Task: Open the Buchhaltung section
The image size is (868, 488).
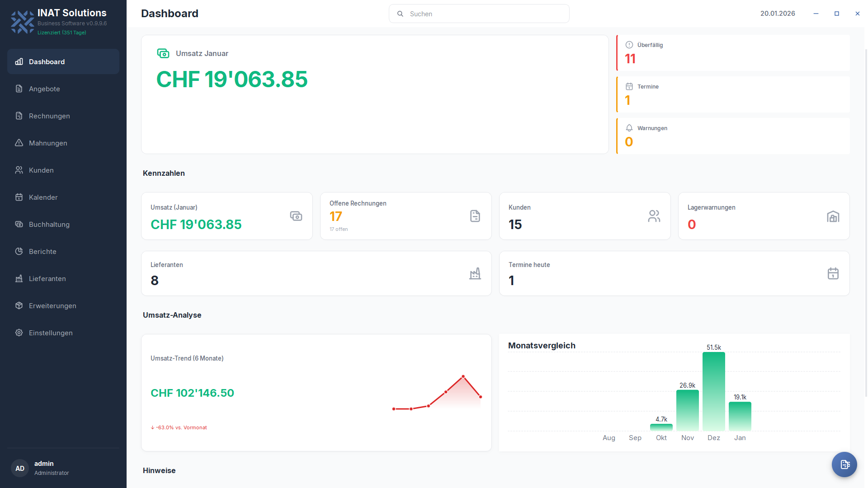Action: (48, 224)
